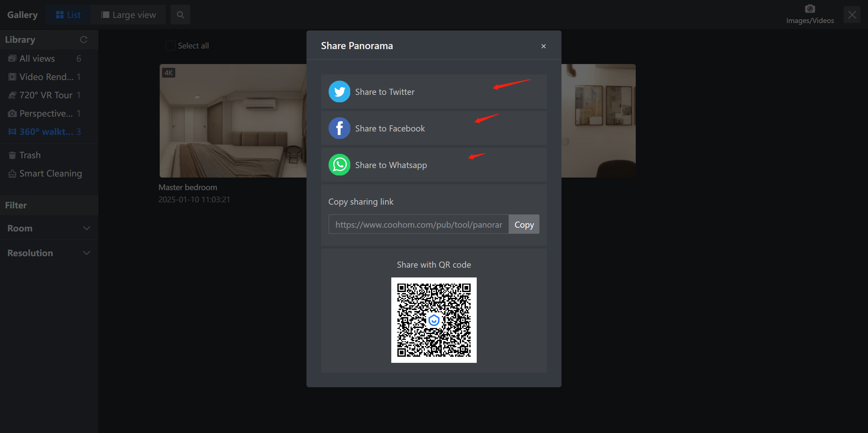
Task: Close the Share Panorama dialog
Action: 544,46
